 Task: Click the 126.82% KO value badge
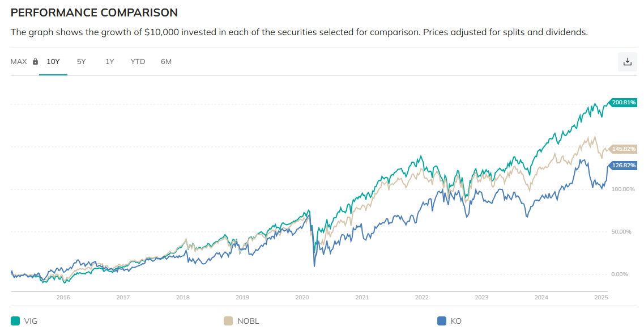coord(624,166)
